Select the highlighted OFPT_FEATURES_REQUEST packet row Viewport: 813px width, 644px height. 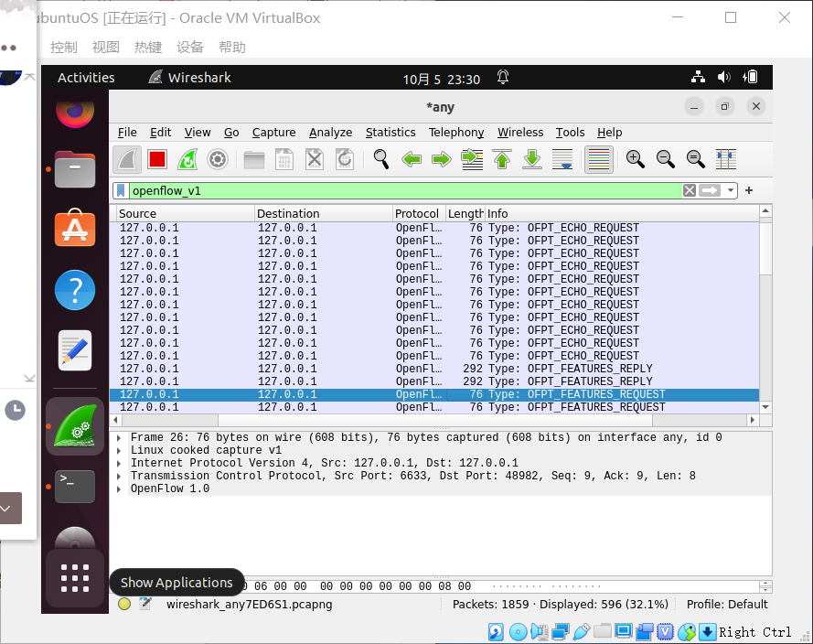click(434, 394)
